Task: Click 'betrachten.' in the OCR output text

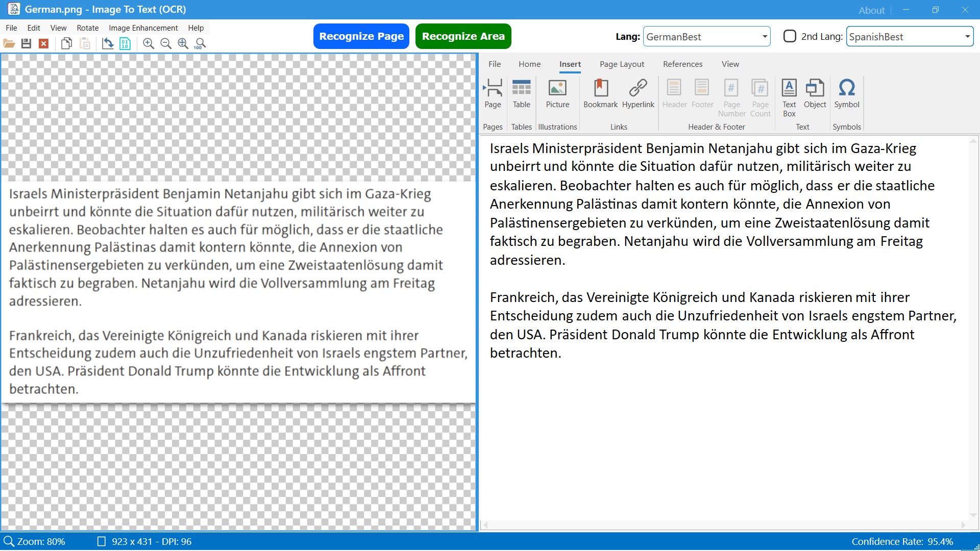Action: pyautogui.click(x=525, y=353)
